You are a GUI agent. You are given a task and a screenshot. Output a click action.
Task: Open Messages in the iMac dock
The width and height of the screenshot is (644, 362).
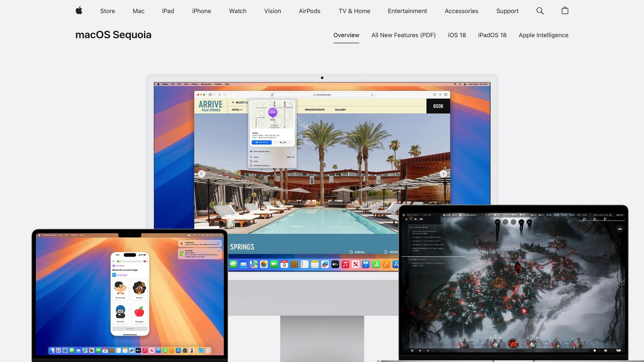pos(233,264)
